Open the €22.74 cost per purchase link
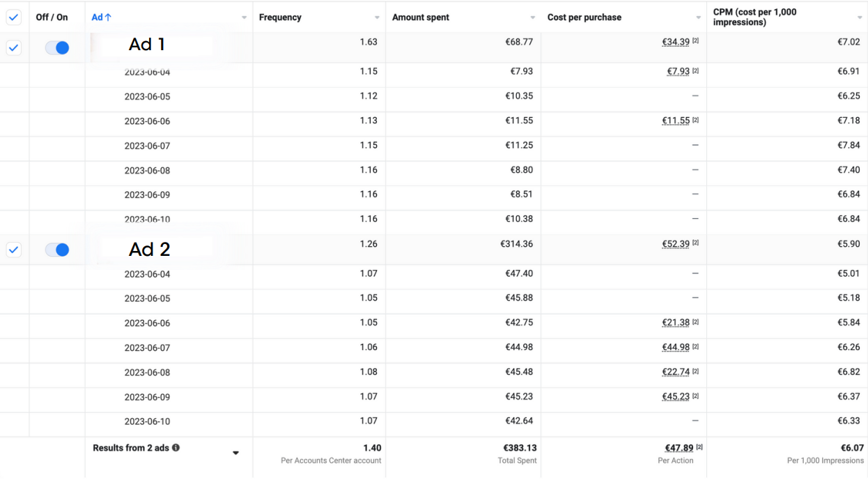868x479 pixels. 676,372
